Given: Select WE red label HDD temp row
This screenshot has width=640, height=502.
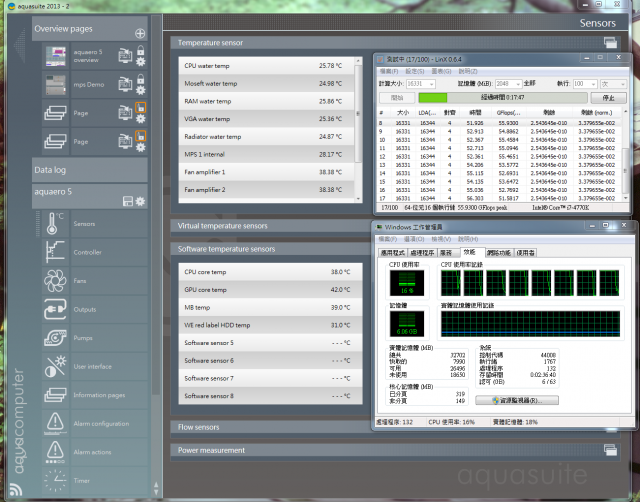Looking at the screenshot, I should click(270, 325).
